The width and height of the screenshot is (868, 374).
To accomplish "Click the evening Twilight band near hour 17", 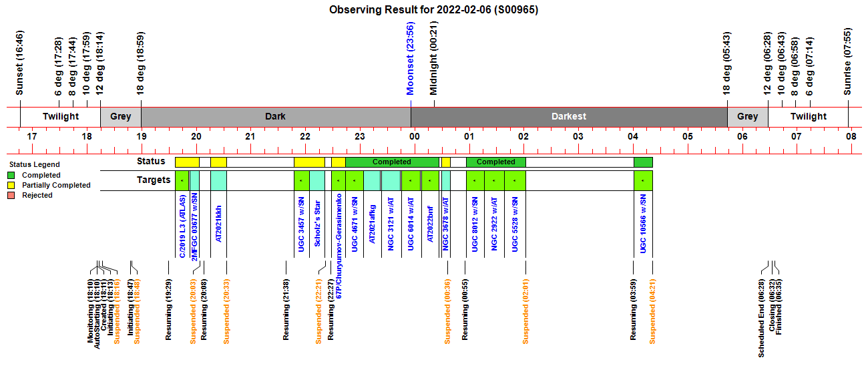I will pyautogui.click(x=61, y=116).
